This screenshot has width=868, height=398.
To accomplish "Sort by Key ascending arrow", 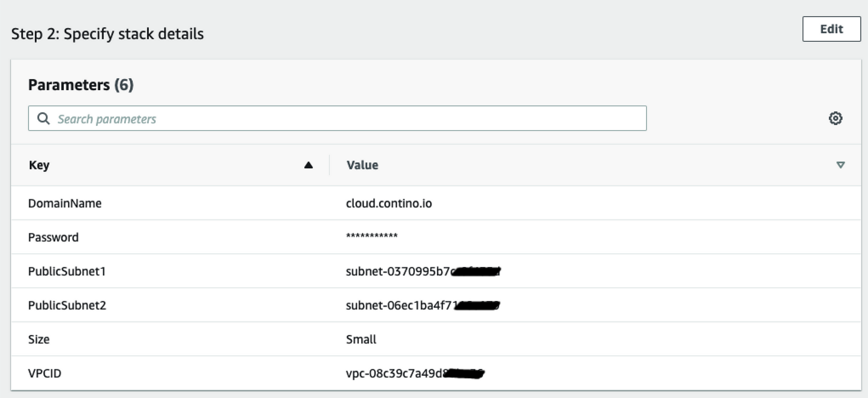I will click(x=309, y=165).
